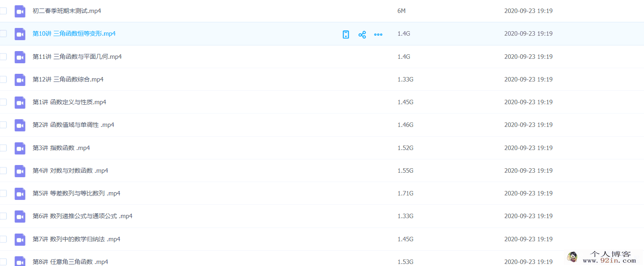
Task: Check the box beside 第2讲 函数值域与单调性
Action: [3, 125]
